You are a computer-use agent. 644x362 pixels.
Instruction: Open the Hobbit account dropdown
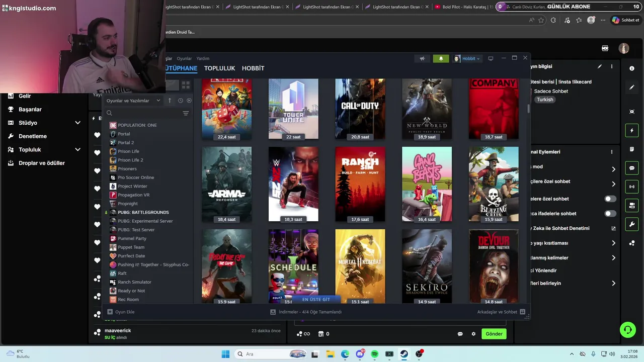coord(467,58)
